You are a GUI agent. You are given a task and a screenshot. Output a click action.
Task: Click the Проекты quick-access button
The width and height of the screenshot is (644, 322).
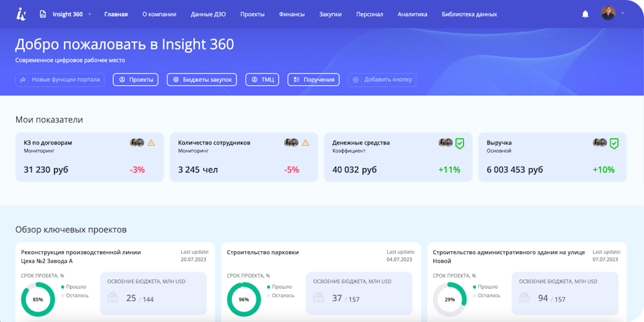click(135, 80)
